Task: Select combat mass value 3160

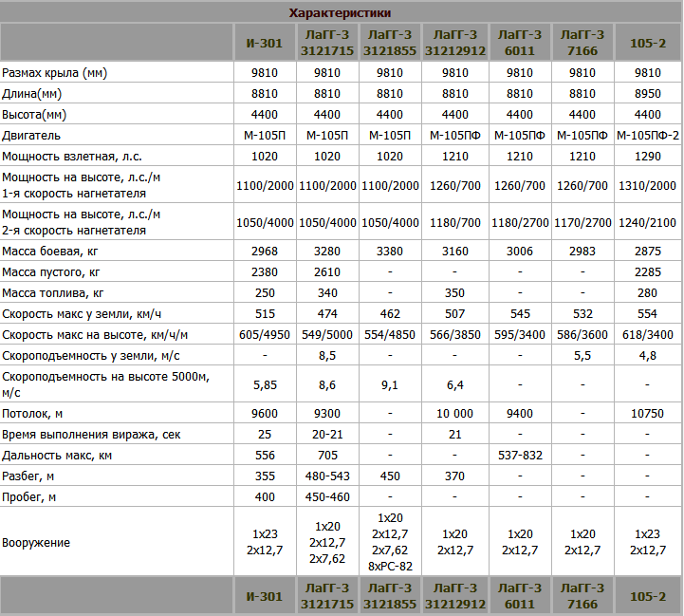Action: pos(455,251)
